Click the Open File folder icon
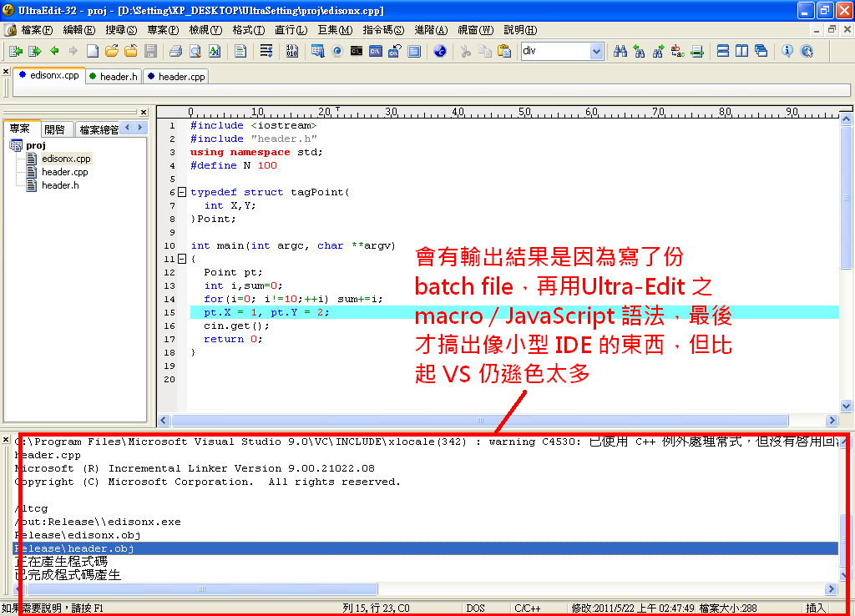The image size is (855, 616). click(x=111, y=51)
